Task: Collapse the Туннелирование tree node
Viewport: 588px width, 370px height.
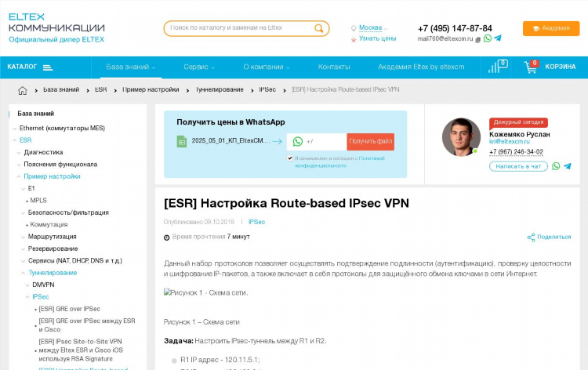Action: coord(24,273)
